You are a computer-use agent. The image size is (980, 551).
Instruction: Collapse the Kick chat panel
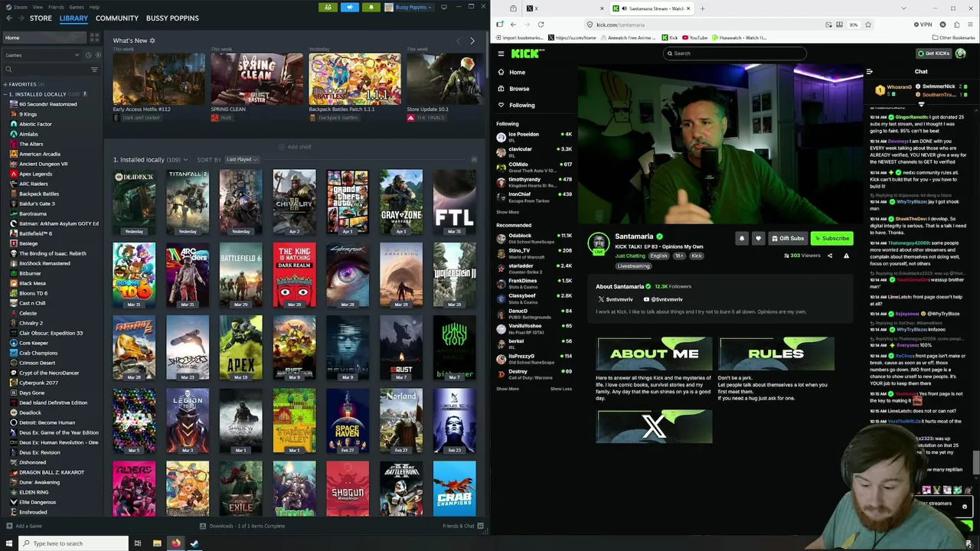click(x=869, y=72)
